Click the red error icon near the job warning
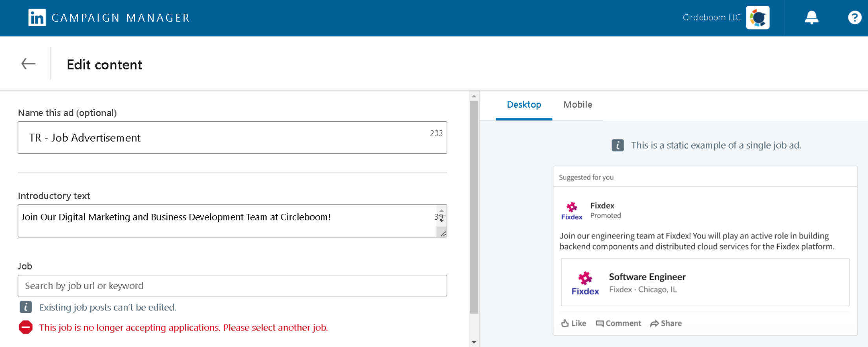 26,327
